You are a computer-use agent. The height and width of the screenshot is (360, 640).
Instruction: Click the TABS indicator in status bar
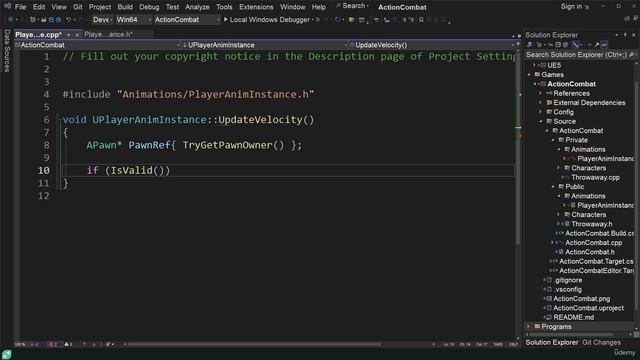pyautogui.click(x=498, y=344)
